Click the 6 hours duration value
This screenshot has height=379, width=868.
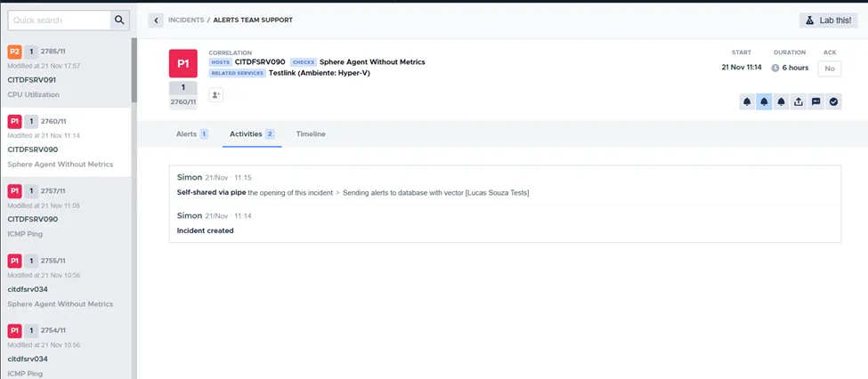click(x=795, y=68)
